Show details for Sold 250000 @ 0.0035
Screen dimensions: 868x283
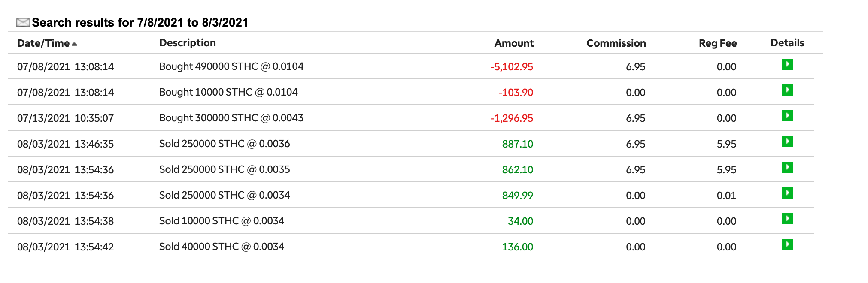(787, 168)
